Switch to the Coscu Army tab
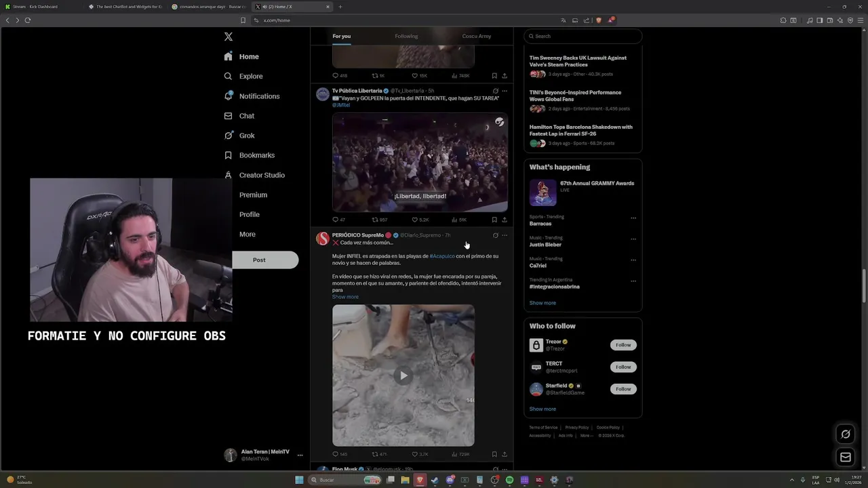Image resolution: width=868 pixels, height=488 pixels. click(x=477, y=36)
